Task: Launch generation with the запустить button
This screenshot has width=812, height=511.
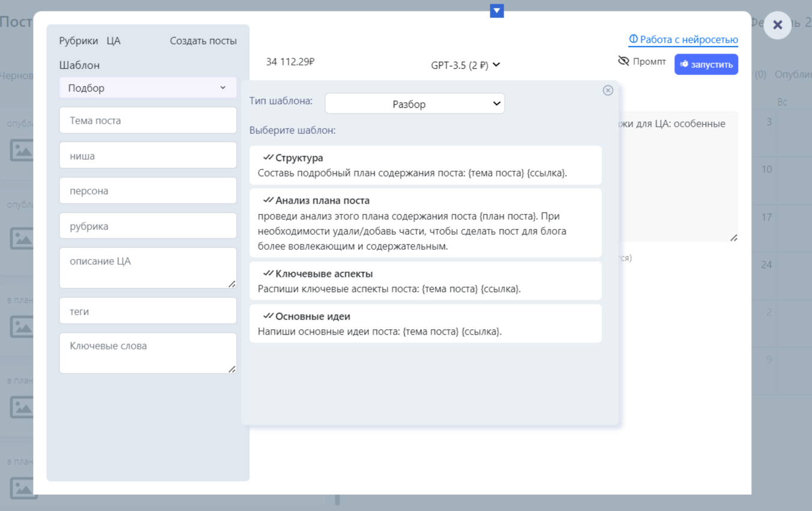Action: point(706,64)
